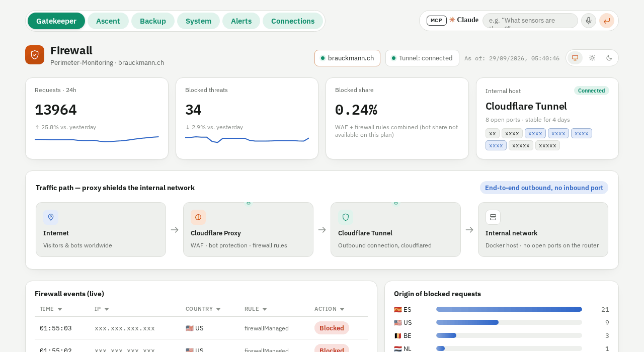Image resolution: width=644 pixels, height=352 pixels.
Task: Open the Backup tab
Action: [x=153, y=21]
